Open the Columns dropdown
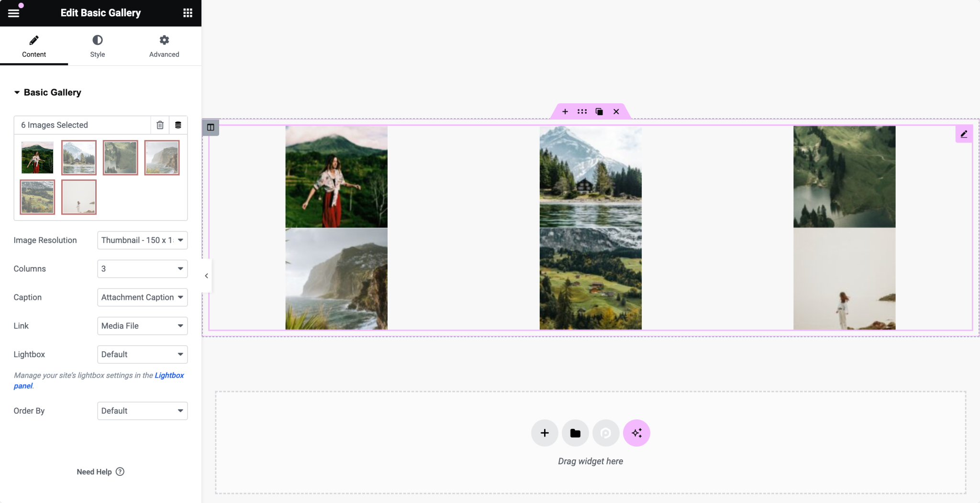The width and height of the screenshot is (980, 503). point(142,269)
